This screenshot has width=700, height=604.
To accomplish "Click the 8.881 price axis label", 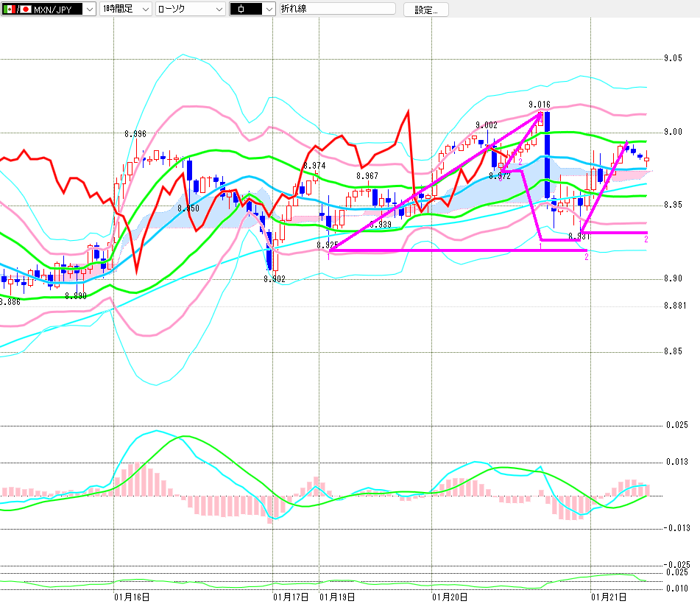I will point(674,305).
